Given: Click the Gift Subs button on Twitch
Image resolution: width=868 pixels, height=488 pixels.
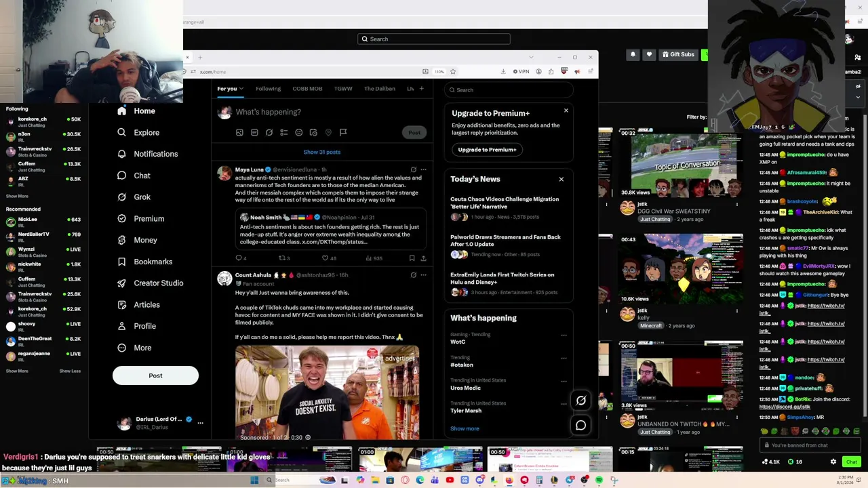Looking at the screenshot, I should click(x=678, y=54).
